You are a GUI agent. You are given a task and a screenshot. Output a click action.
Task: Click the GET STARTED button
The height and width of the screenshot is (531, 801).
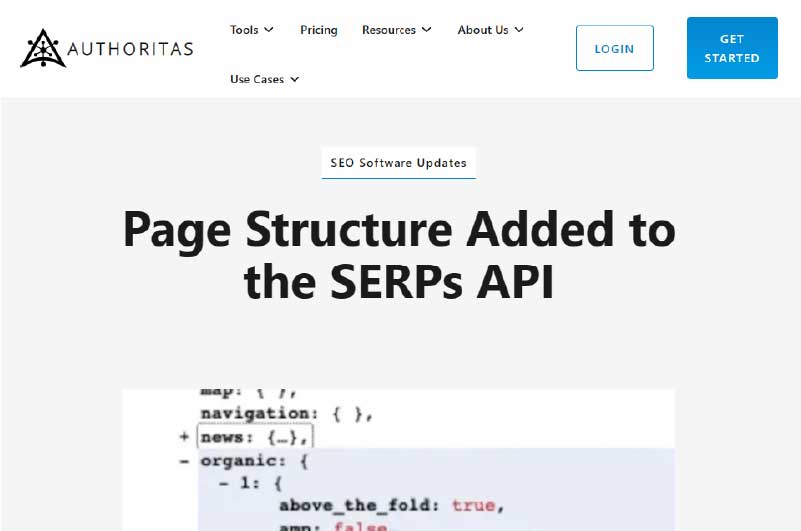click(x=732, y=48)
